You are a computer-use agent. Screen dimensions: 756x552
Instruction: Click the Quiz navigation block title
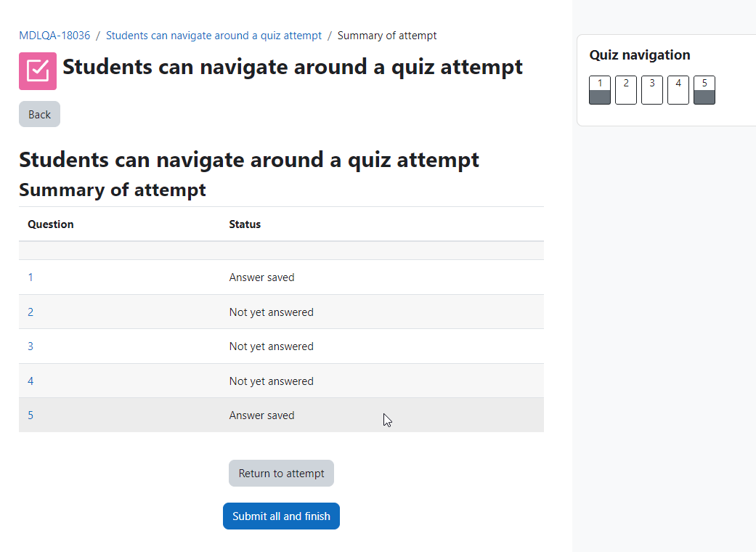click(x=640, y=55)
